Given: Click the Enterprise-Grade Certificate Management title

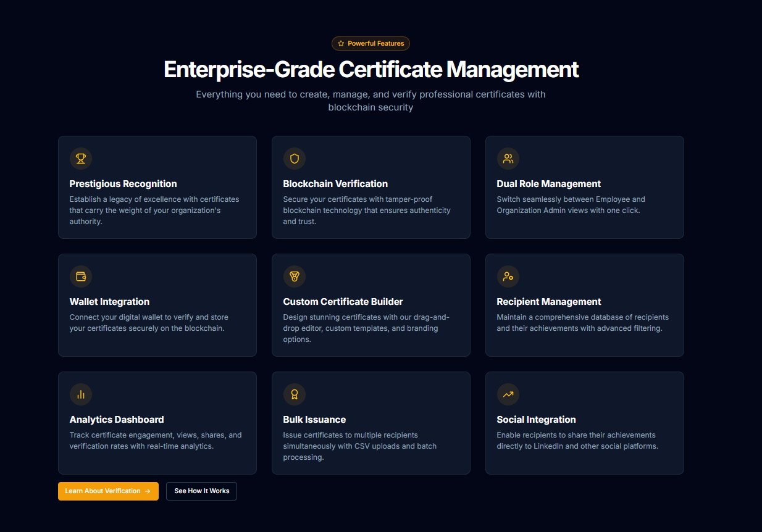Looking at the screenshot, I should point(371,69).
